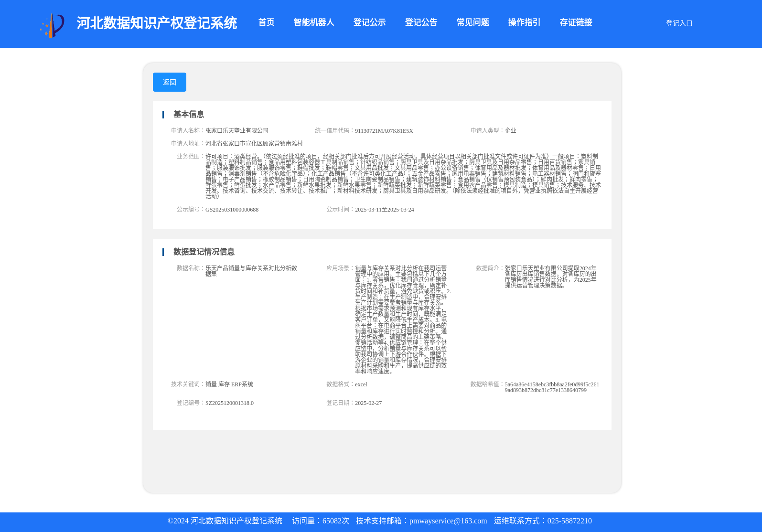Select data format value excel
The height and width of the screenshot is (532, 762).
[361, 384]
